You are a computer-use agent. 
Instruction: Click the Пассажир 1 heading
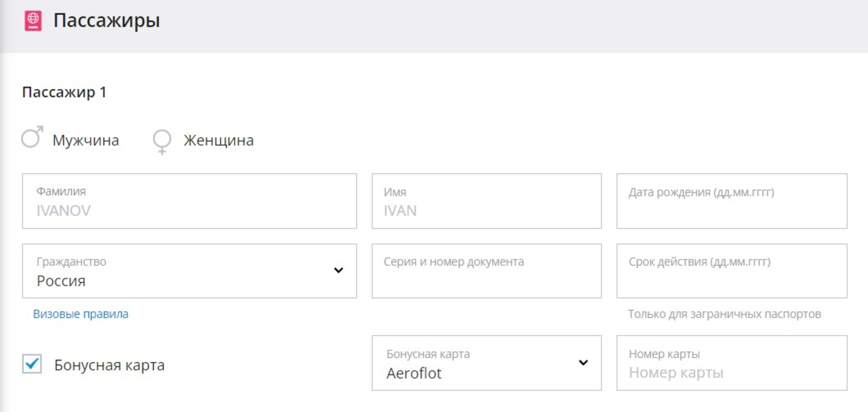click(64, 92)
